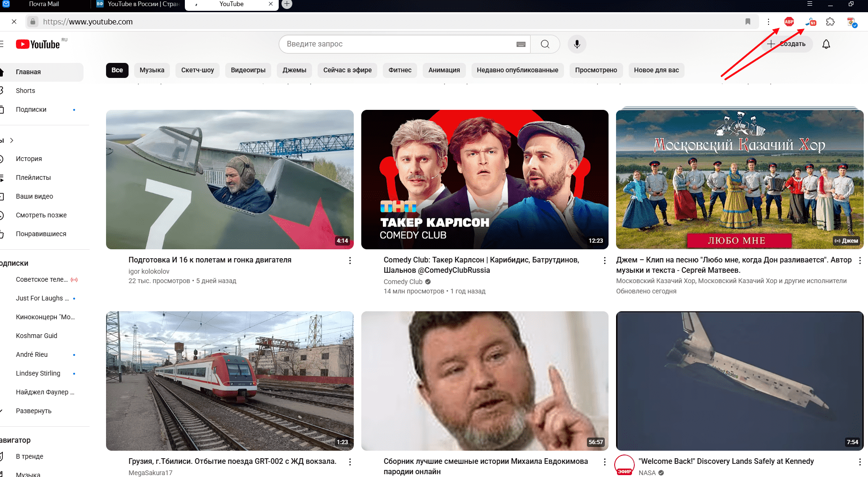Select the Сейчас в эфире filter chip

pyautogui.click(x=347, y=70)
